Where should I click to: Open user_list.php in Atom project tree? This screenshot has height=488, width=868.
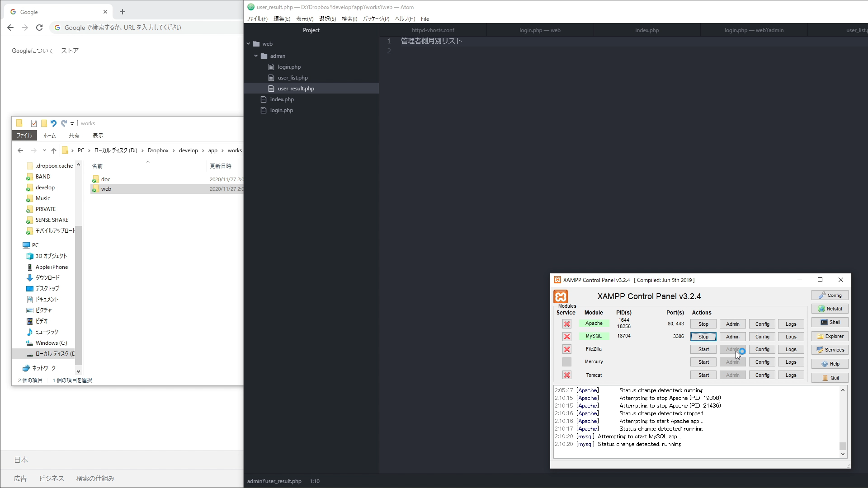292,78
